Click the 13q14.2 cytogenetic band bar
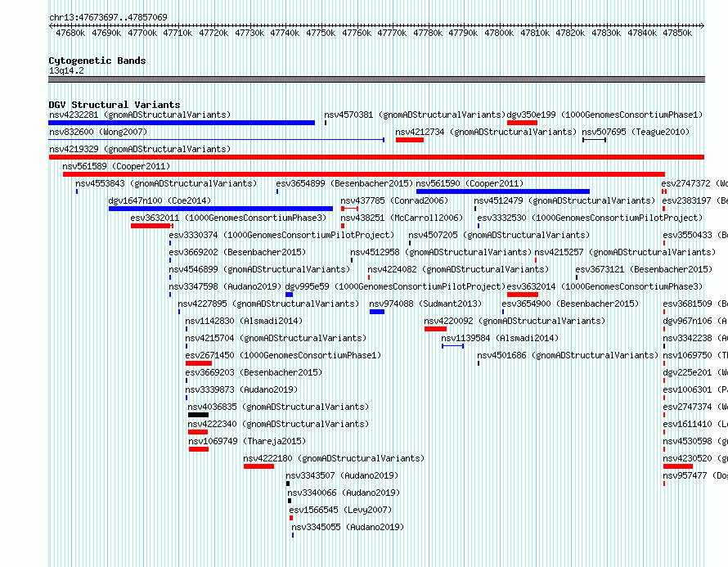Screen dimensions: 728x567 tap(376, 79)
